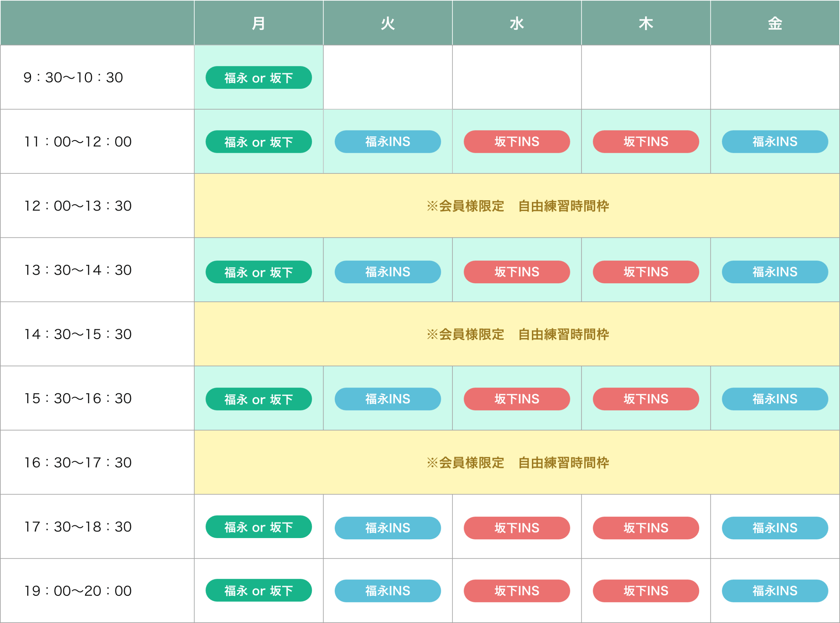Click 14:30 members-only free practice banner
The width and height of the screenshot is (840, 623).
[517, 334]
